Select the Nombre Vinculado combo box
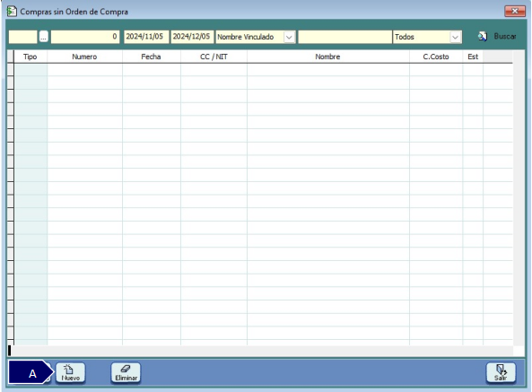532x392 pixels. (x=256, y=37)
